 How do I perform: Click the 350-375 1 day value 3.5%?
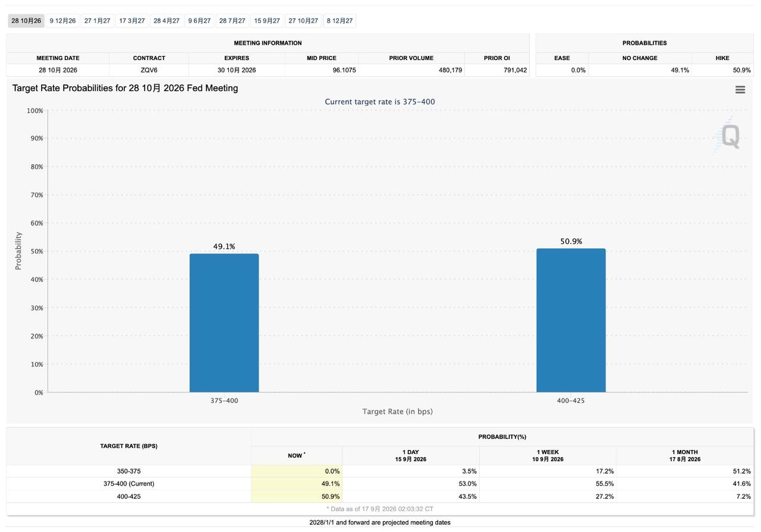pyautogui.click(x=411, y=471)
